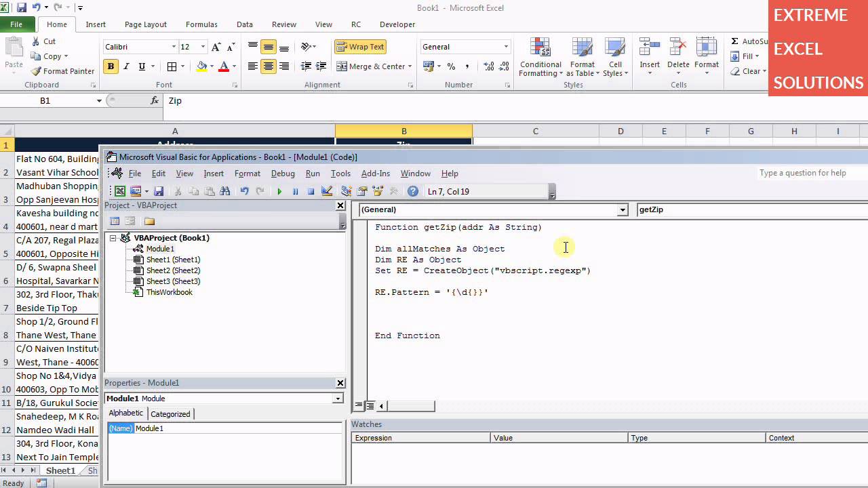Open the Merge & Center dropdown arrow
The height and width of the screenshot is (488, 868).
[x=411, y=66]
